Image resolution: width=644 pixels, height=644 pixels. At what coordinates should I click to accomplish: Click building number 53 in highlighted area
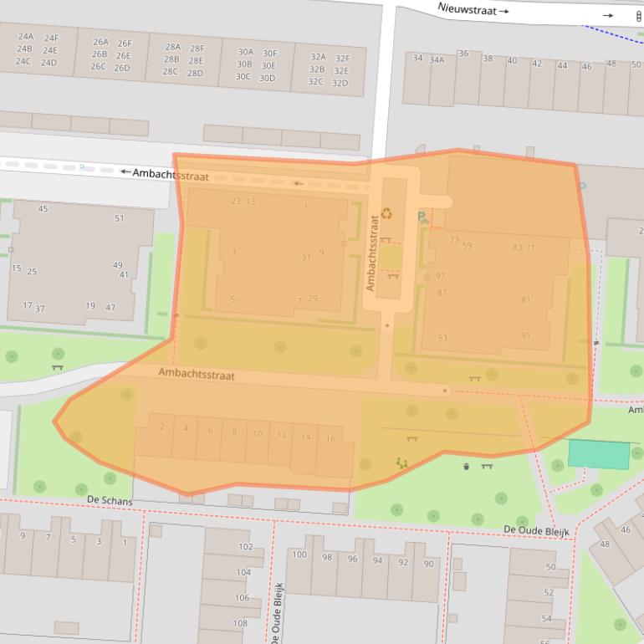click(442, 338)
